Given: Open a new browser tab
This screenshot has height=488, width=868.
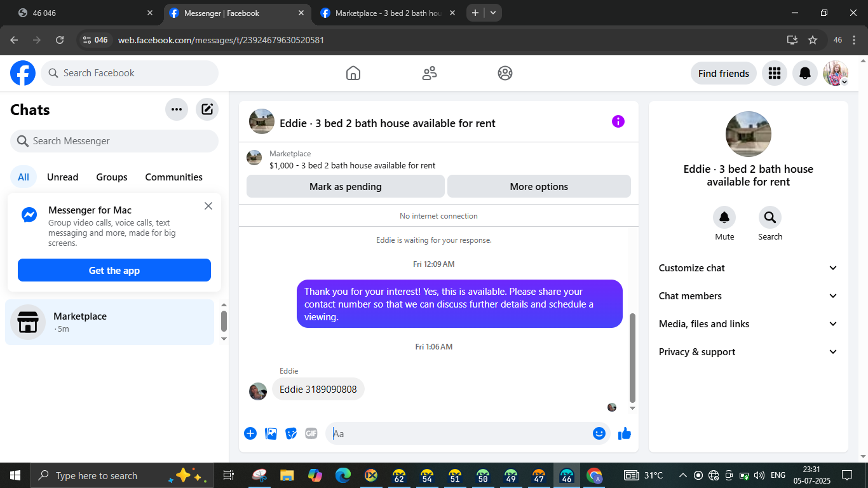Looking at the screenshot, I should tap(475, 13).
